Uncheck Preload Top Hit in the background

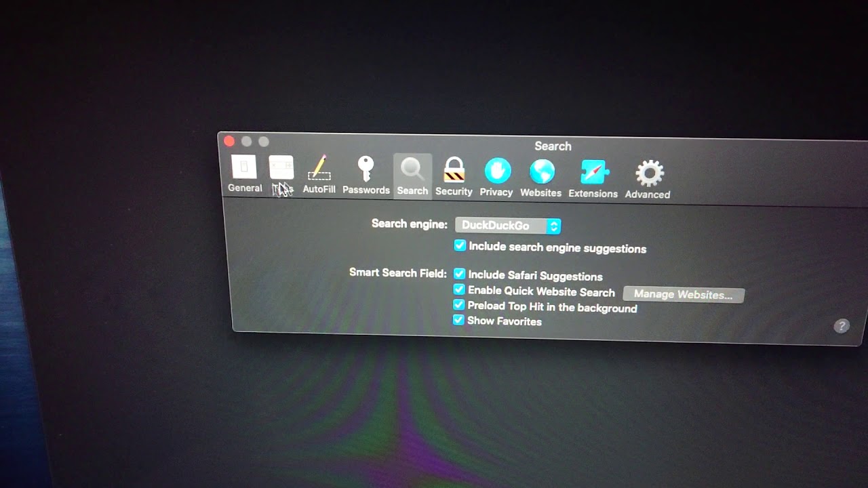tap(459, 305)
